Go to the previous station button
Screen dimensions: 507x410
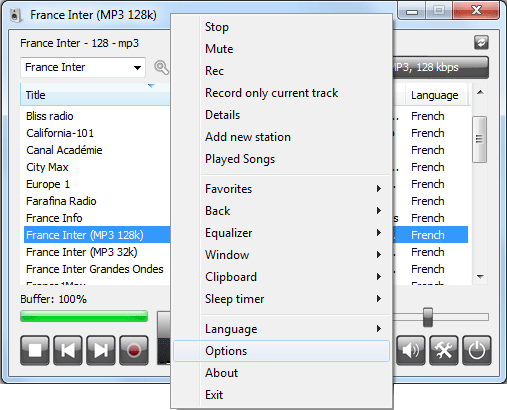click(68, 350)
